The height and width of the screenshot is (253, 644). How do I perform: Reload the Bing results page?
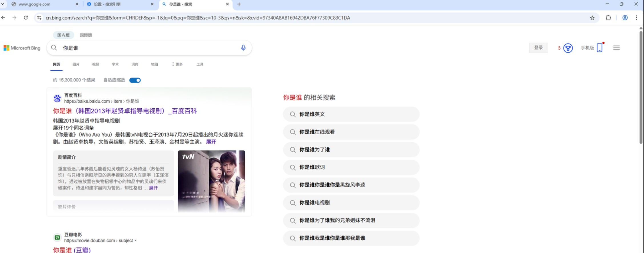26,18
